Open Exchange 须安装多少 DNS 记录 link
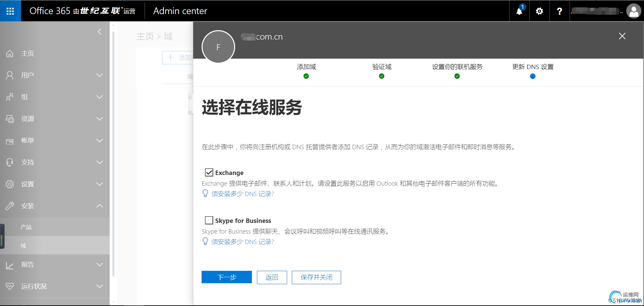644x306 pixels. [243, 194]
